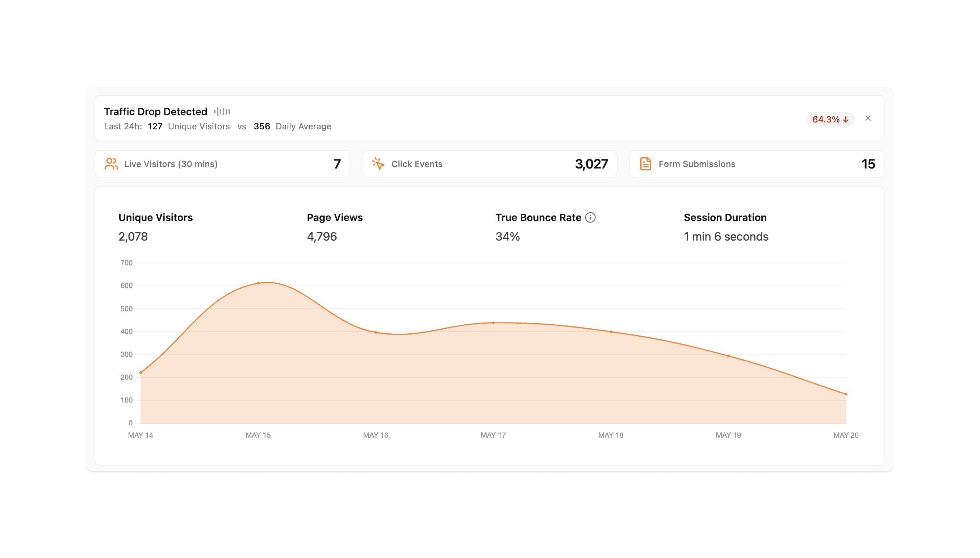The image size is (980, 558).
Task: Open the True Bounce Rate info tooltip
Action: click(590, 217)
